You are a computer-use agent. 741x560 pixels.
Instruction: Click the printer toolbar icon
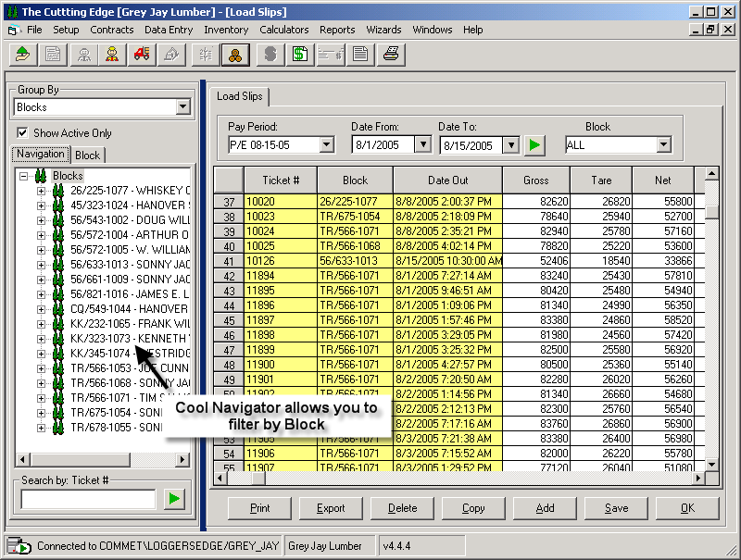(392, 55)
